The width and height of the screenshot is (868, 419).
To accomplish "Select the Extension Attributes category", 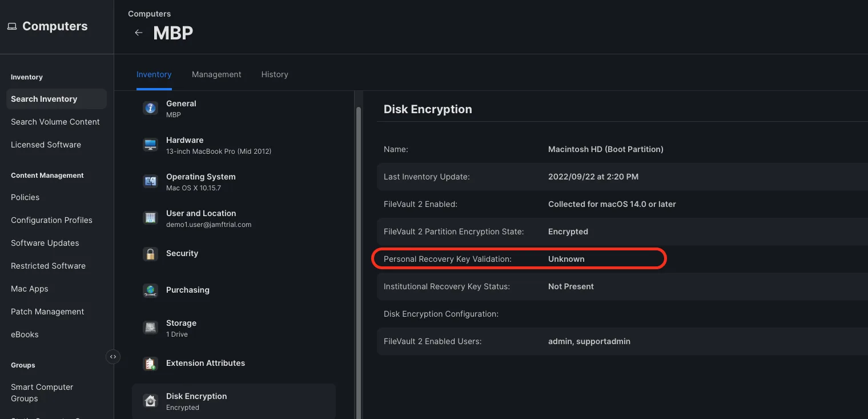I will coord(234,364).
